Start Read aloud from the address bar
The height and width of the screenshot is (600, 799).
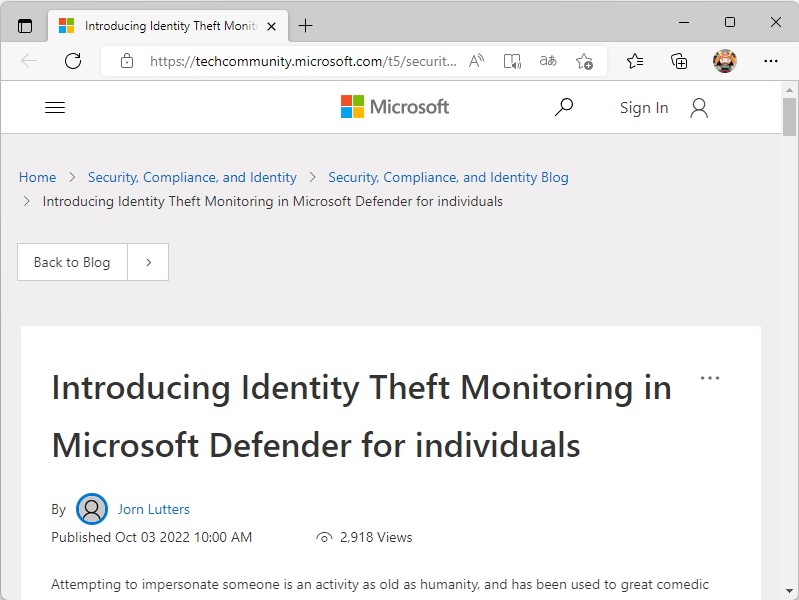(x=476, y=61)
